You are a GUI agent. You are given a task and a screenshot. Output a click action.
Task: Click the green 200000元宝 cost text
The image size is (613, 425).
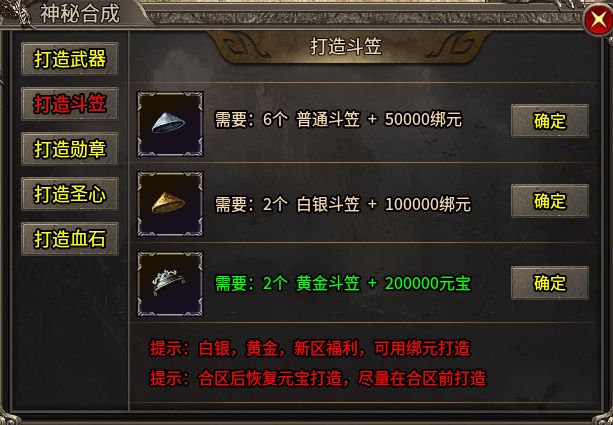point(427,283)
